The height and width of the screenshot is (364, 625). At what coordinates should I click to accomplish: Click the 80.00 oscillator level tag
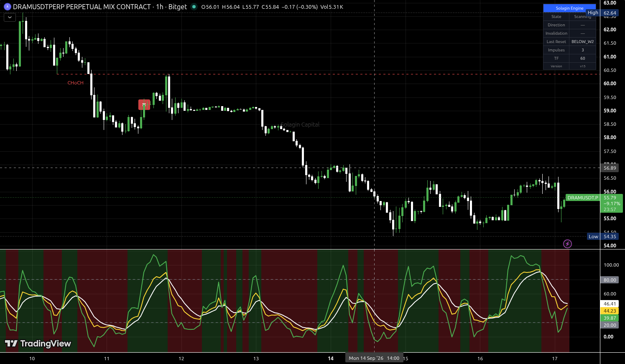[610, 280]
